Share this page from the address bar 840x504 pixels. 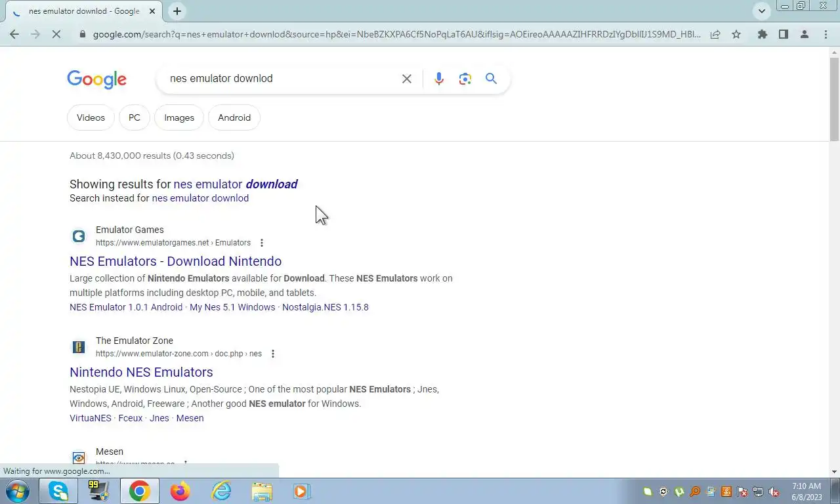click(x=715, y=34)
